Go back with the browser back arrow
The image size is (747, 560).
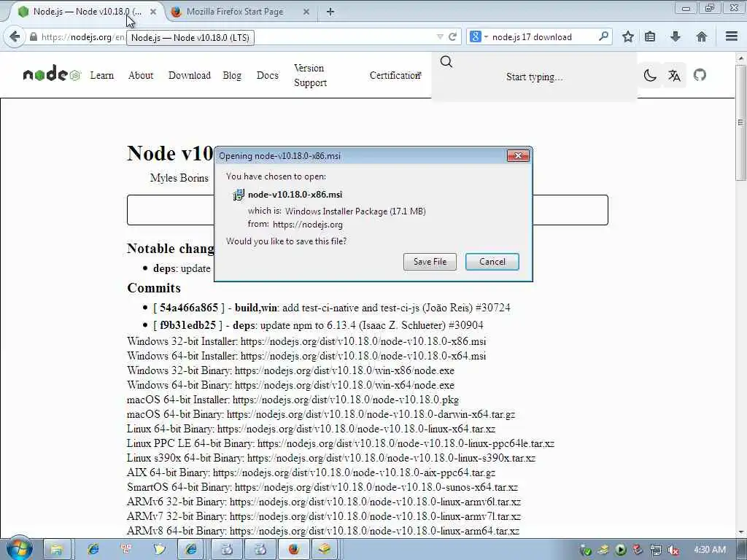[15, 36]
